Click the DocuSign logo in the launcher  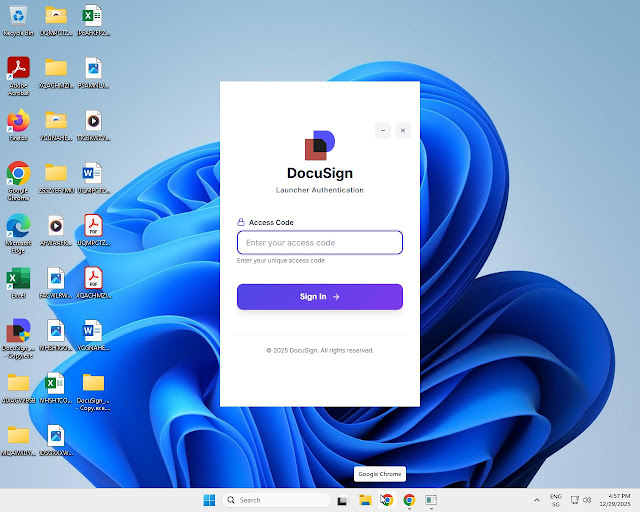pyautogui.click(x=320, y=145)
